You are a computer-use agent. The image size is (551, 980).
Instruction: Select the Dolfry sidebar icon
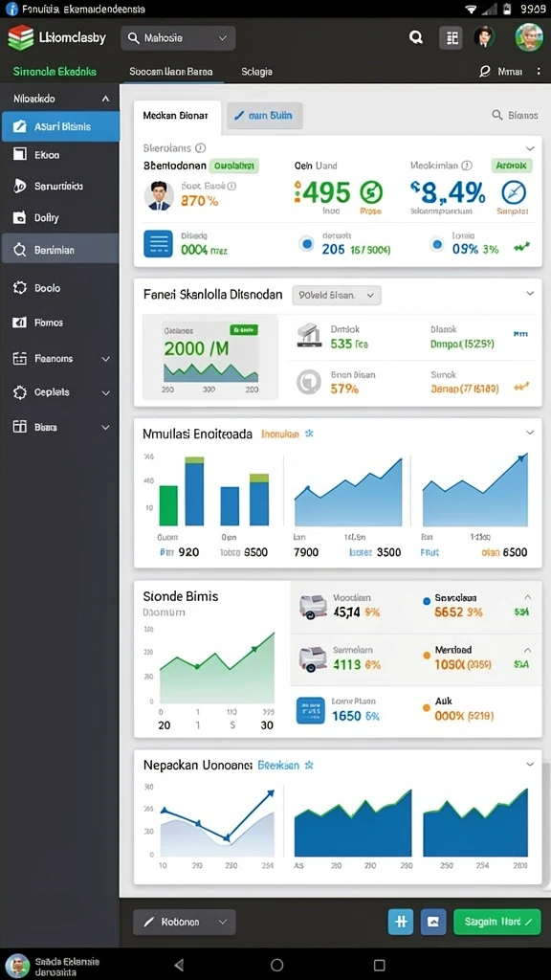coord(20,218)
